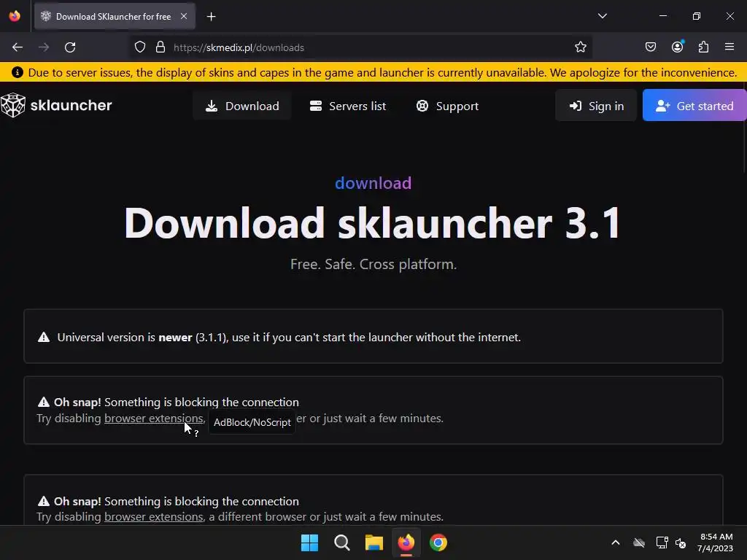The width and height of the screenshot is (747, 560).
Task: Click the muted volume tray icon
Action: pos(681,542)
